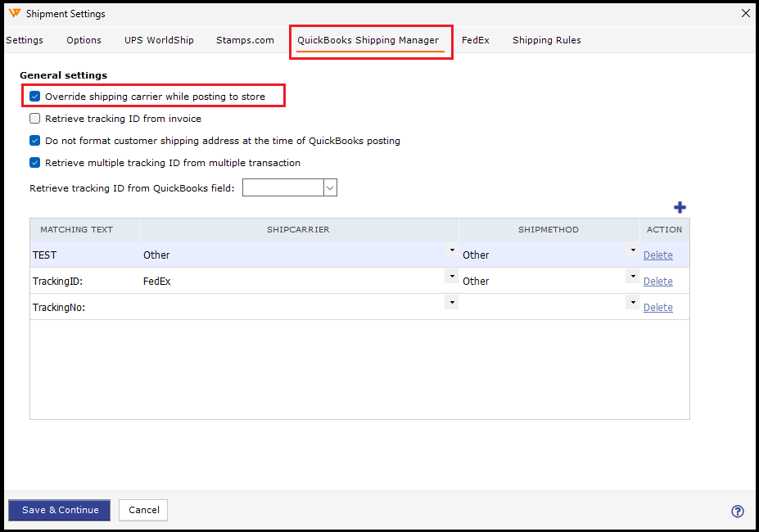This screenshot has height=532, width=759.
Task: Switch to the UPS WorldShip tab
Action: pyautogui.click(x=159, y=40)
